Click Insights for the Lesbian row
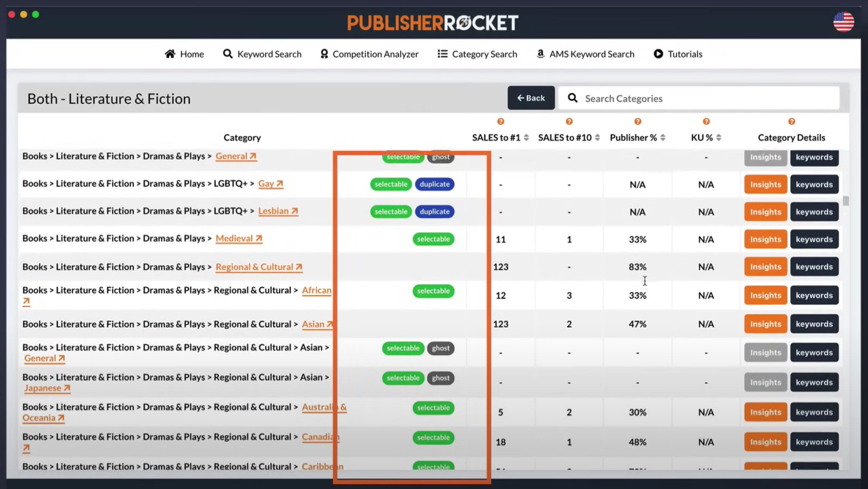The height and width of the screenshot is (489, 868). (765, 212)
